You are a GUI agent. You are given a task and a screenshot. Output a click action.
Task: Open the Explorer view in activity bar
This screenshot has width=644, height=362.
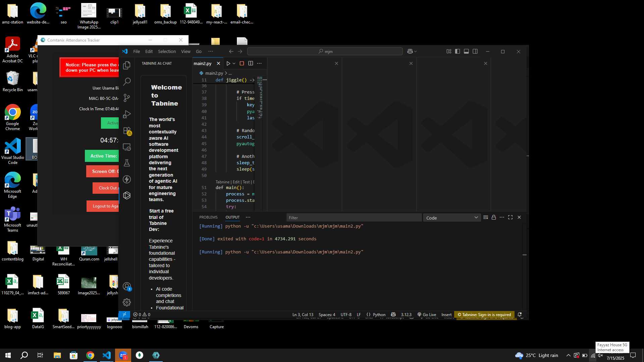[x=127, y=65]
